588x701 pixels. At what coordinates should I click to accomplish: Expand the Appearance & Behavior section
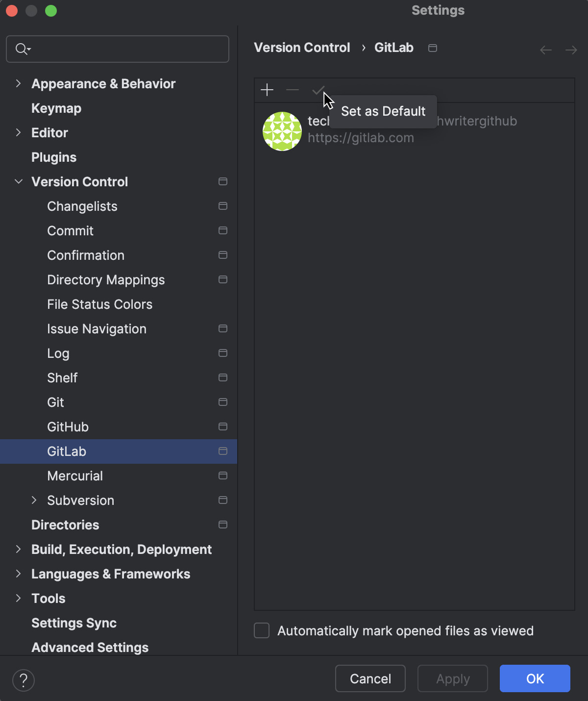pos(18,83)
